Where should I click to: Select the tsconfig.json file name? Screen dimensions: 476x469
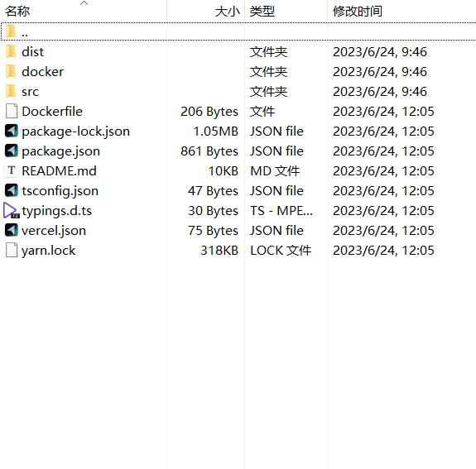click(x=60, y=191)
